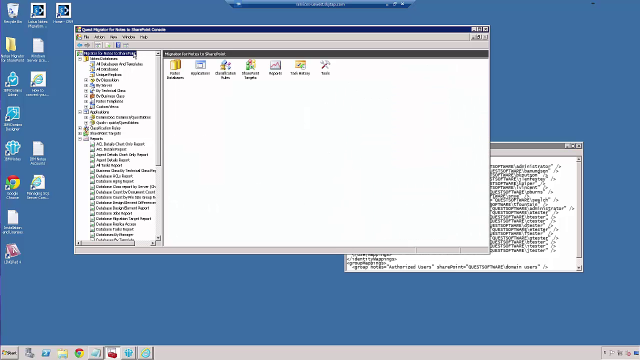Expand the By Business Class tree node

[86, 96]
